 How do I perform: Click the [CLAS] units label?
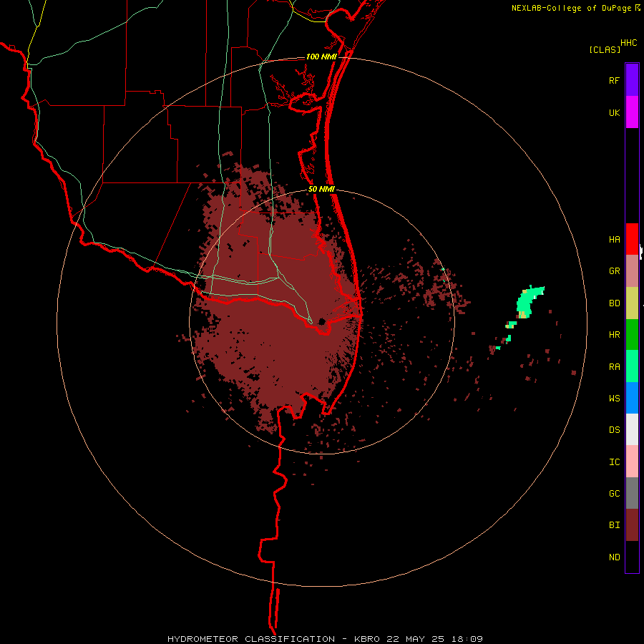point(605,49)
